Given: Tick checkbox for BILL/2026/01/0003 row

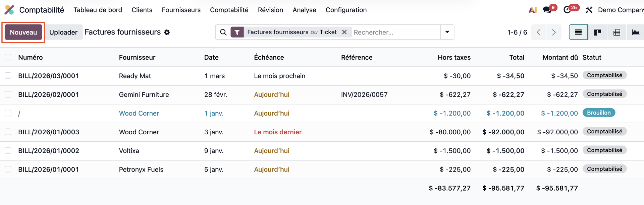Looking at the screenshot, I should (x=8, y=132).
